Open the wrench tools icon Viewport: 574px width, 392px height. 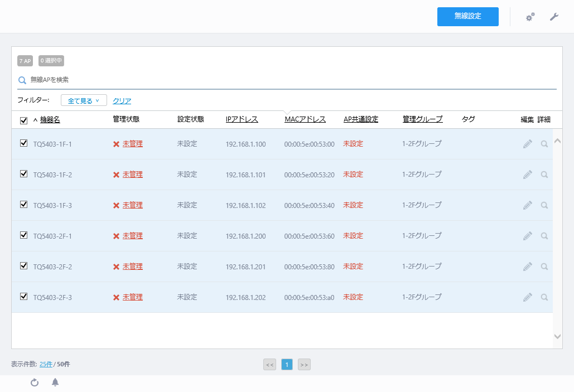click(554, 17)
